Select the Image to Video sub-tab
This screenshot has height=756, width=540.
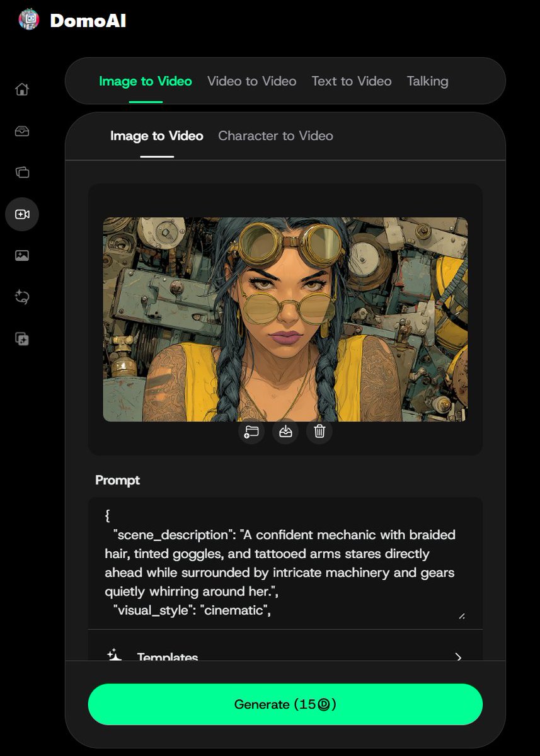[157, 136]
